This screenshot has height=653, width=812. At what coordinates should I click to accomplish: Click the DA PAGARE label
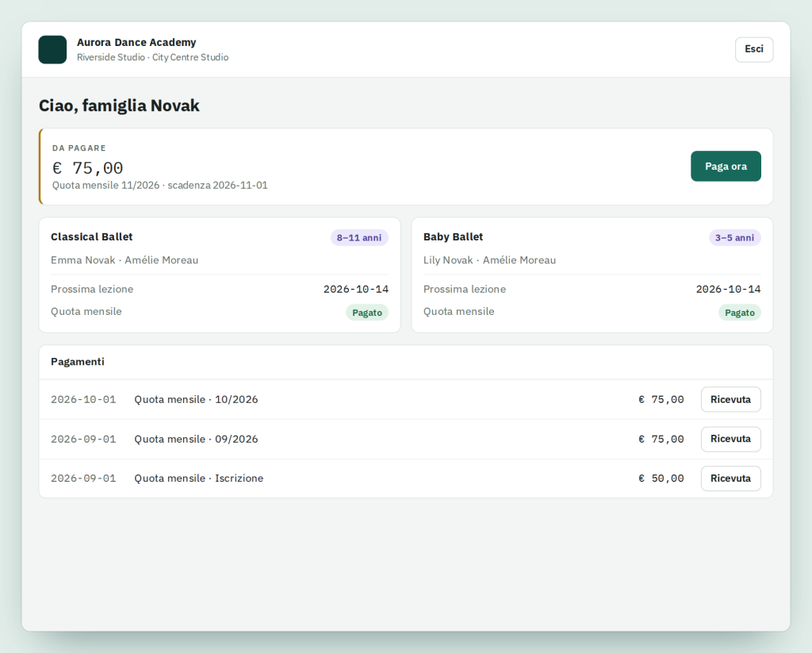[x=79, y=148]
